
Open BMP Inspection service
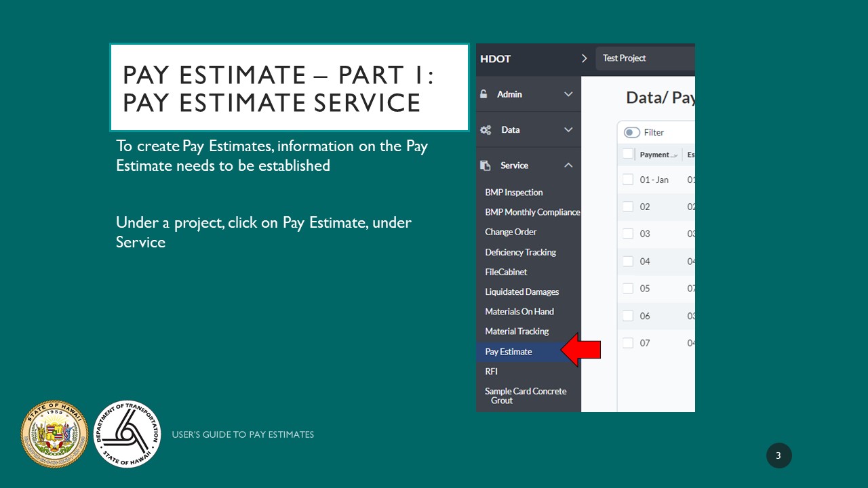pyautogui.click(x=513, y=192)
